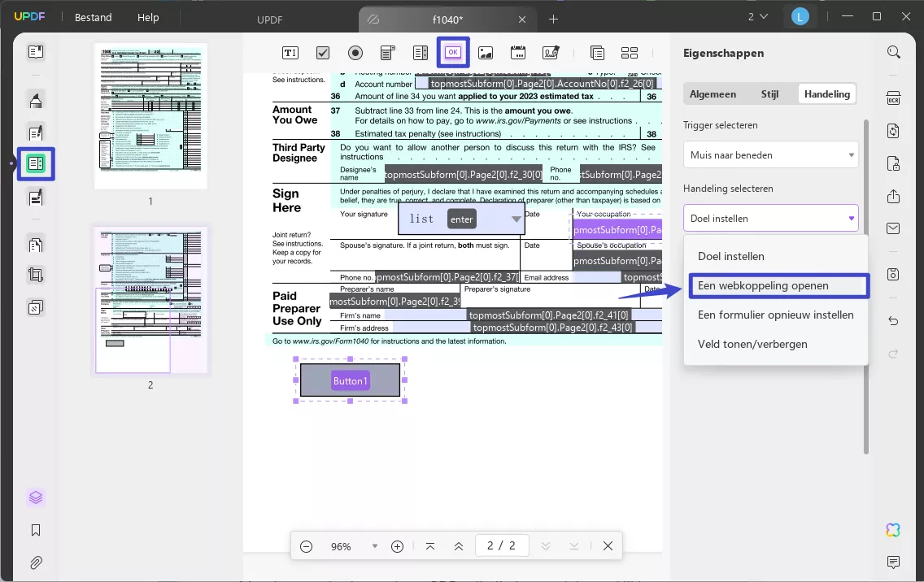
Task: Switch to the Algemeen tab
Action: [x=713, y=93]
